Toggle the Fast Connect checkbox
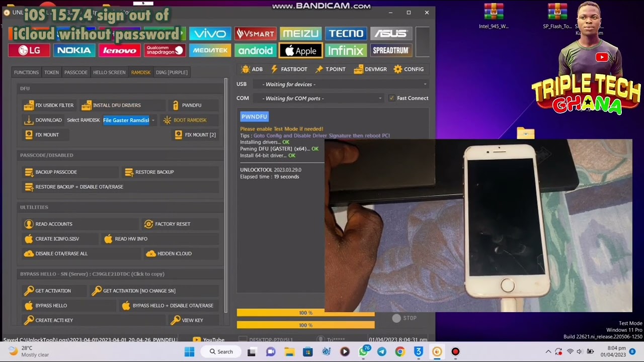 (392, 98)
